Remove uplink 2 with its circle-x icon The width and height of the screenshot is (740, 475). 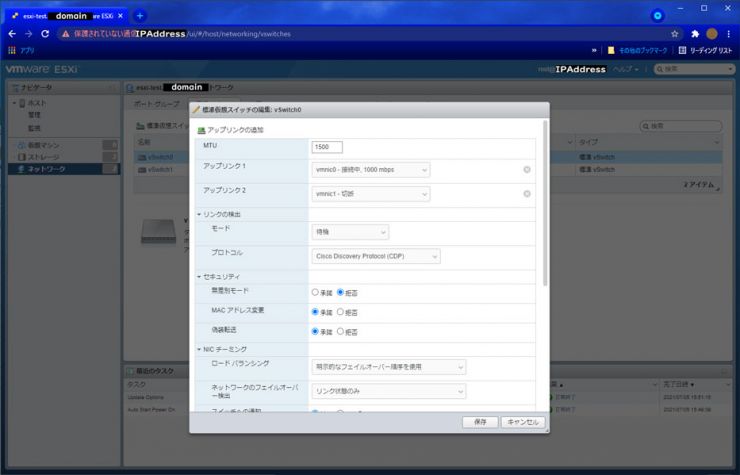coord(527,194)
